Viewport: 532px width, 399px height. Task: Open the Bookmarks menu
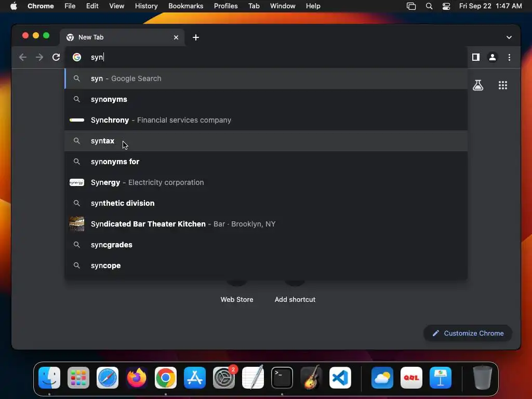coord(186,6)
